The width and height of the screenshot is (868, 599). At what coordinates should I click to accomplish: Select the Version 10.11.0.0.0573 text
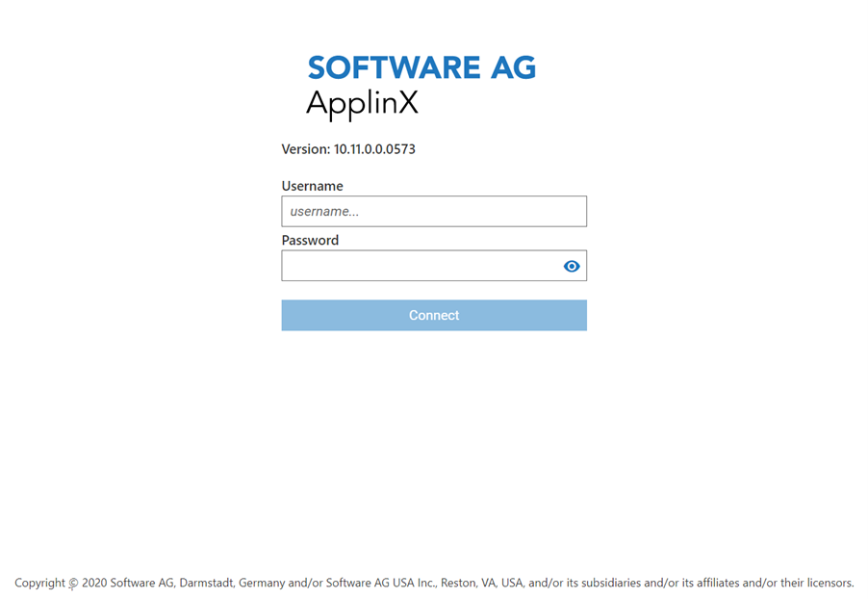pyautogui.click(x=348, y=149)
